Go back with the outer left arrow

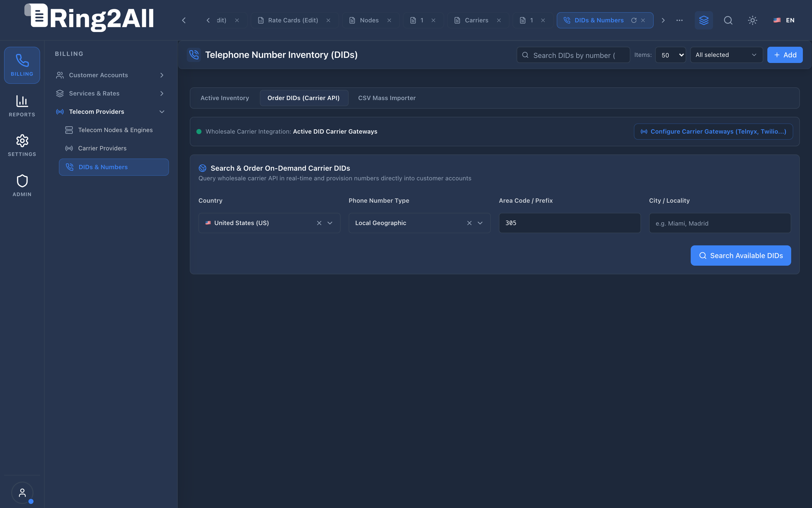pyautogui.click(x=183, y=21)
